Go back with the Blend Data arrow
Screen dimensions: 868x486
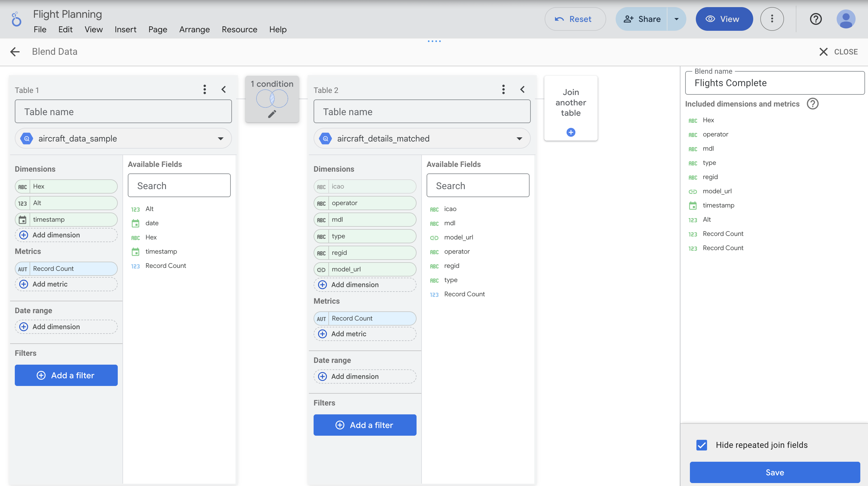tap(15, 52)
